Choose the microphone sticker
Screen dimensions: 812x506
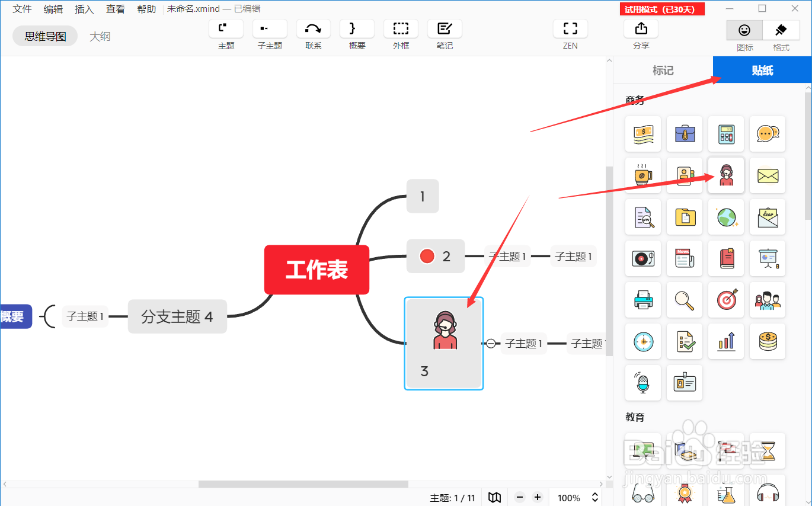pos(643,383)
